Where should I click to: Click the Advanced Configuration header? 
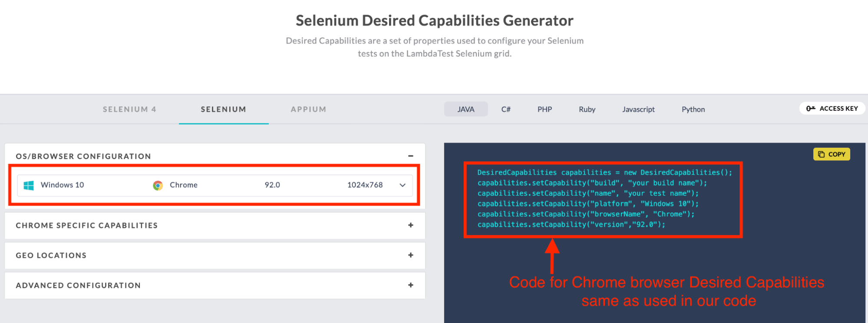click(x=215, y=285)
